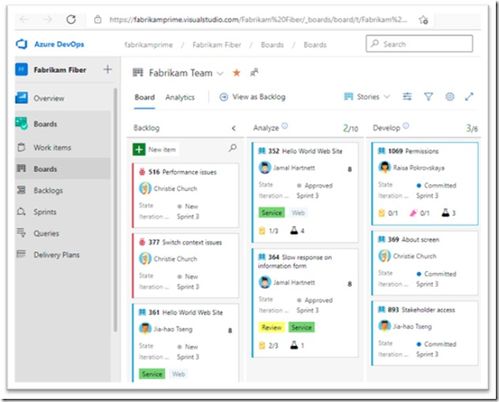Click yellow Review tag on card 364
Screen dimensions: 499x402
click(272, 328)
